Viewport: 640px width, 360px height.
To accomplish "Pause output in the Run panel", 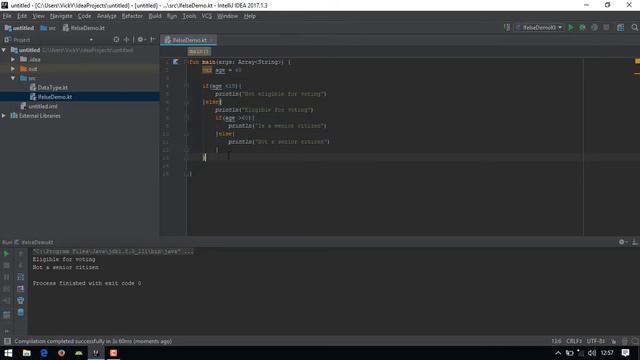I will pyautogui.click(x=6, y=277).
